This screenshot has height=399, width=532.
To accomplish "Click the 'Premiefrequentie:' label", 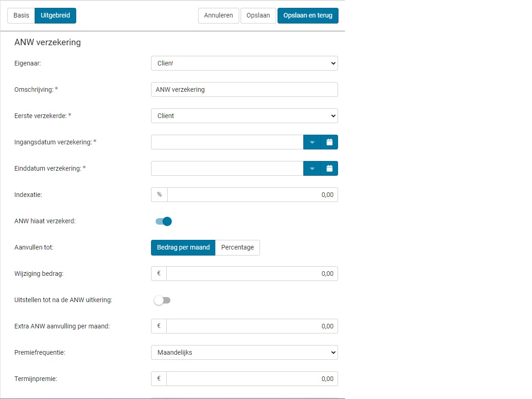I will pyautogui.click(x=40, y=352).
